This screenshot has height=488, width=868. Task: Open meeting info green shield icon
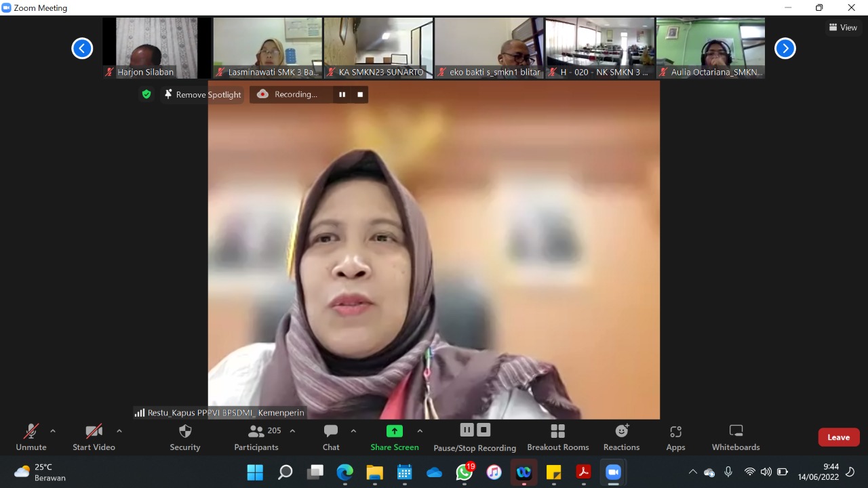coord(146,94)
